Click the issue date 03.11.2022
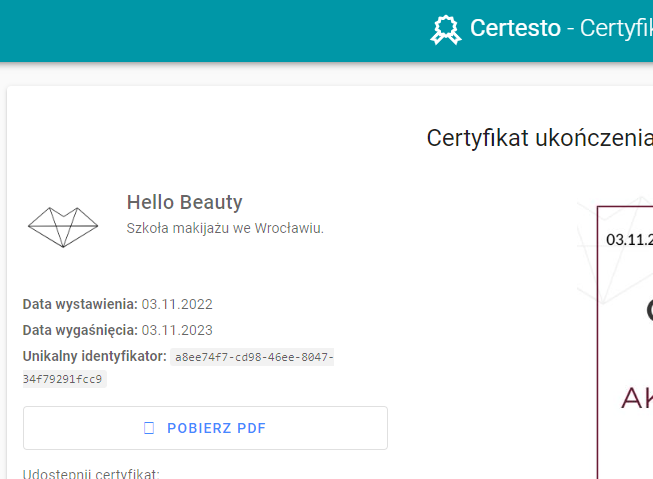653x479 pixels. click(x=177, y=304)
